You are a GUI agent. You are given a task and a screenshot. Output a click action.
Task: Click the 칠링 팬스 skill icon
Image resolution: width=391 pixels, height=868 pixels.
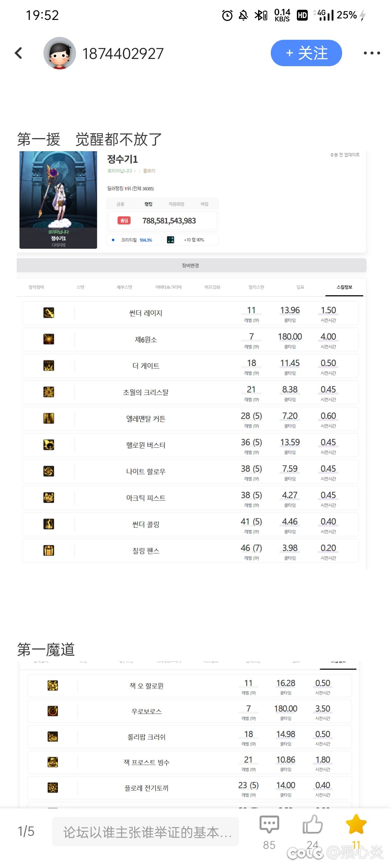pos(49,550)
